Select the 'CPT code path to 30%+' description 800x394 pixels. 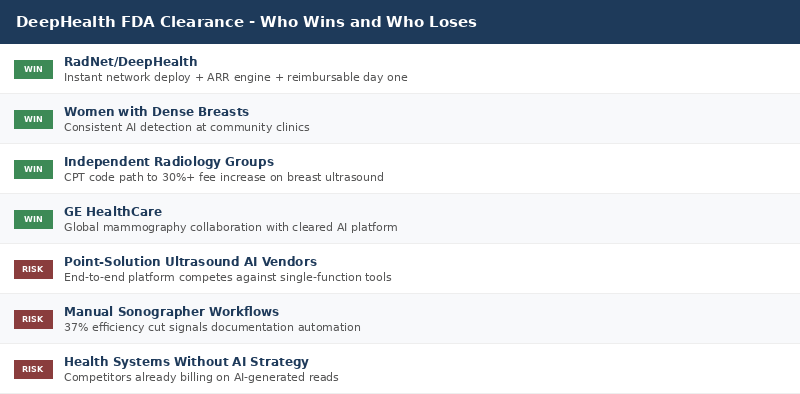click(224, 178)
